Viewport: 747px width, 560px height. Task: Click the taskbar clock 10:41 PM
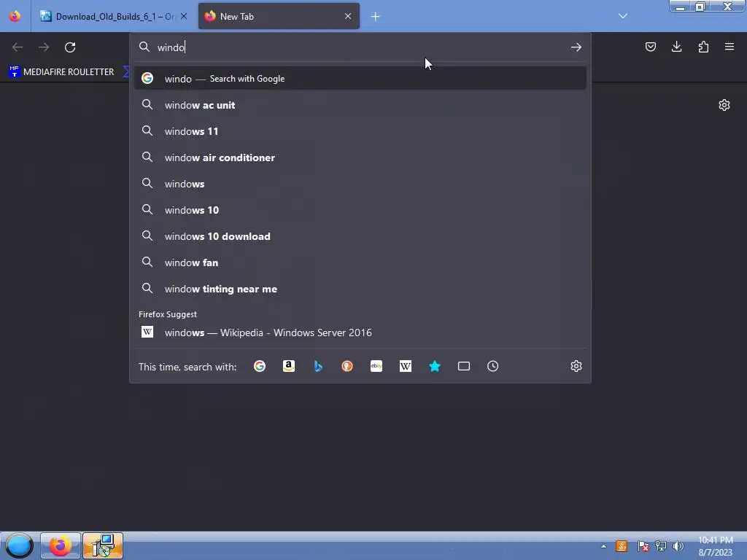(x=716, y=546)
